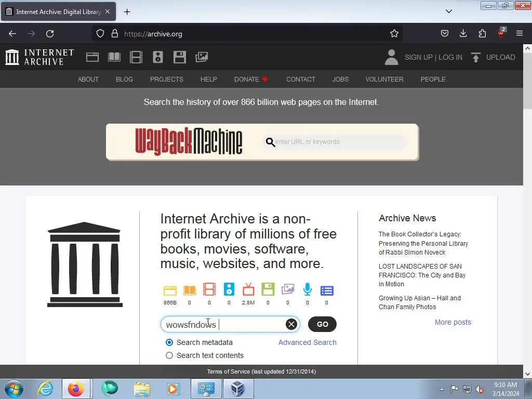Select the yellow web pages icon labeled 866B
This screenshot has height=399, width=532.
(x=170, y=290)
